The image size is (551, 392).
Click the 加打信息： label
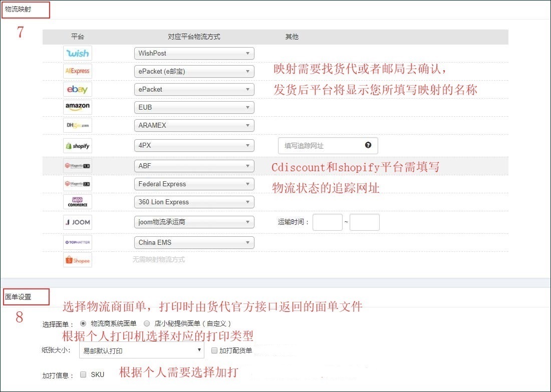(x=58, y=375)
